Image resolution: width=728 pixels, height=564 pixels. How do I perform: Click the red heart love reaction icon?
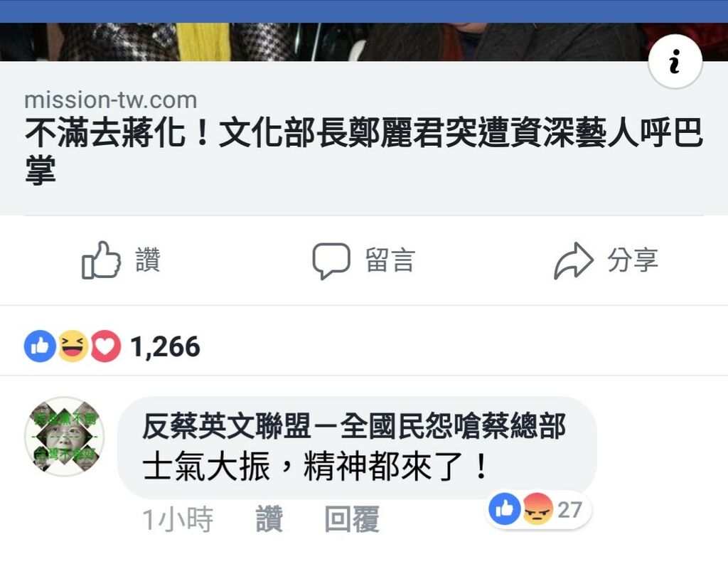[x=105, y=346]
